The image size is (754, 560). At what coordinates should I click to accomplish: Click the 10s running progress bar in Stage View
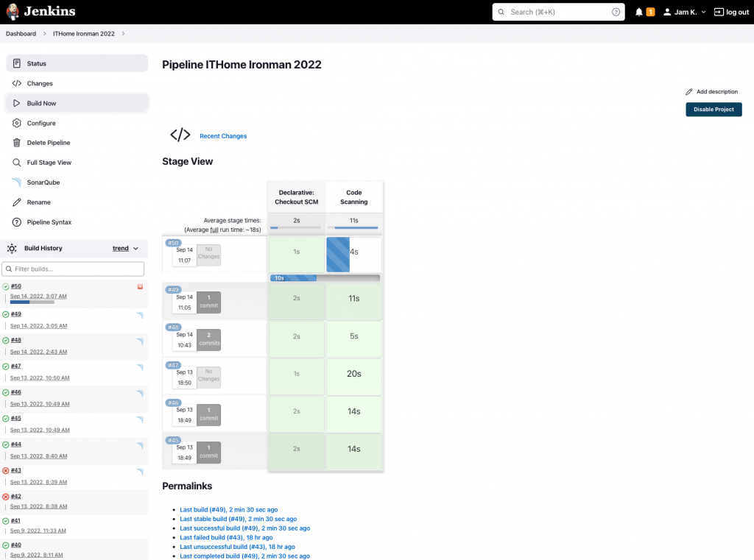(x=325, y=278)
